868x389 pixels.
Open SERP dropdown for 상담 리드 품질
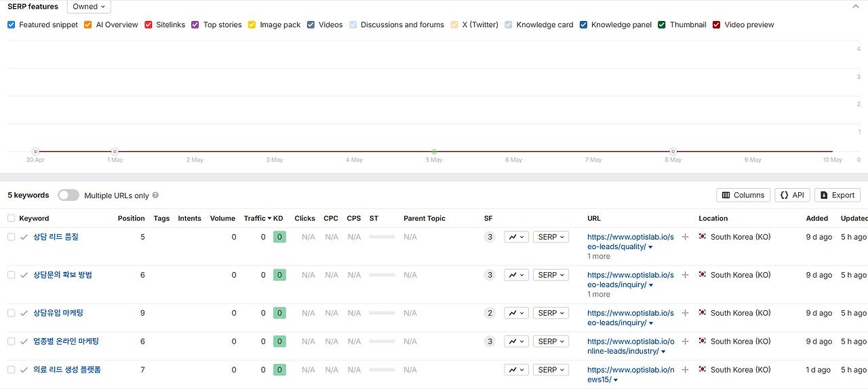pyautogui.click(x=551, y=237)
